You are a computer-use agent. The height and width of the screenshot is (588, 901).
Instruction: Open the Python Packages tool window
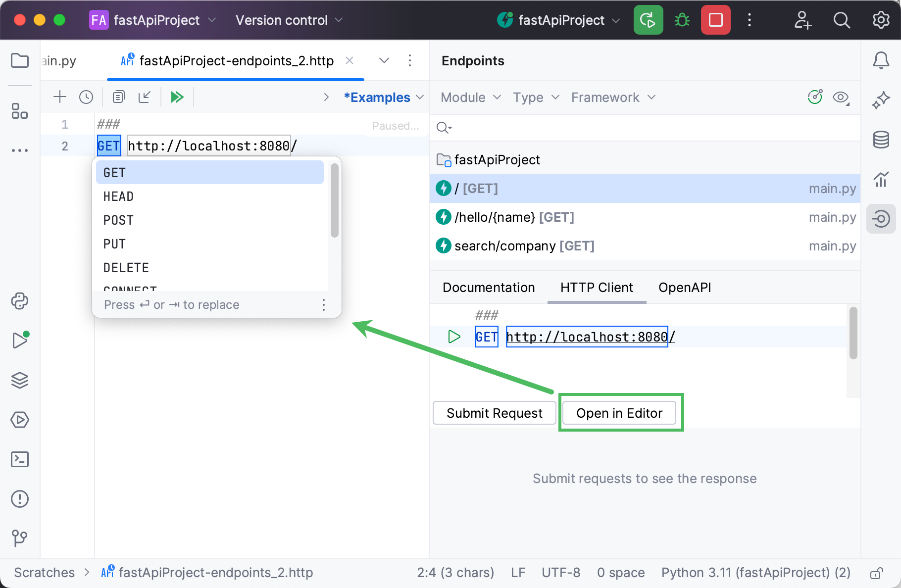pyautogui.click(x=20, y=301)
